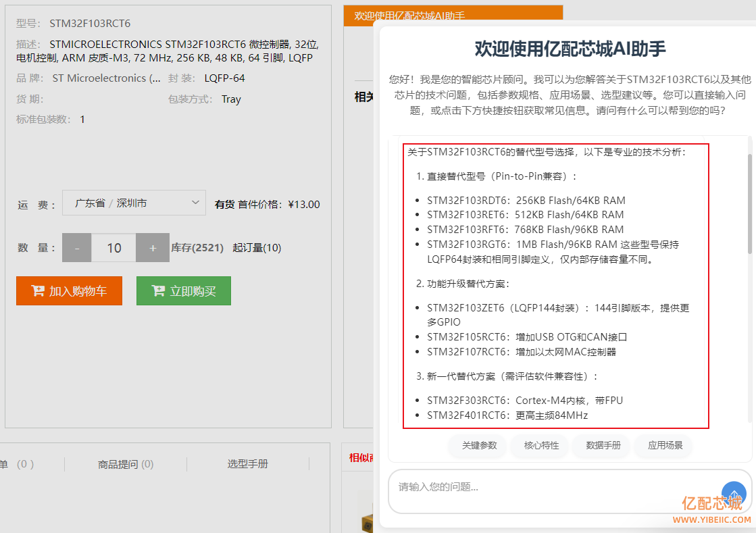Choose the 应用场景 quick button
The height and width of the screenshot is (533, 756).
[x=665, y=446]
